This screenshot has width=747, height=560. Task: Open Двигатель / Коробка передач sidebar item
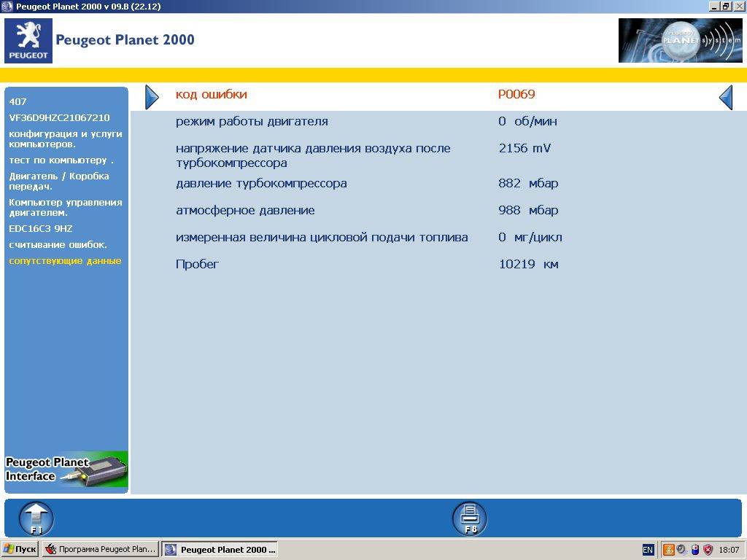[x=59, y=181]
